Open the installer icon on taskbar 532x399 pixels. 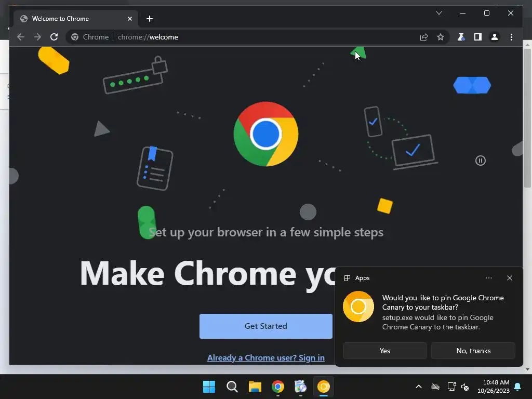[301, 387]
